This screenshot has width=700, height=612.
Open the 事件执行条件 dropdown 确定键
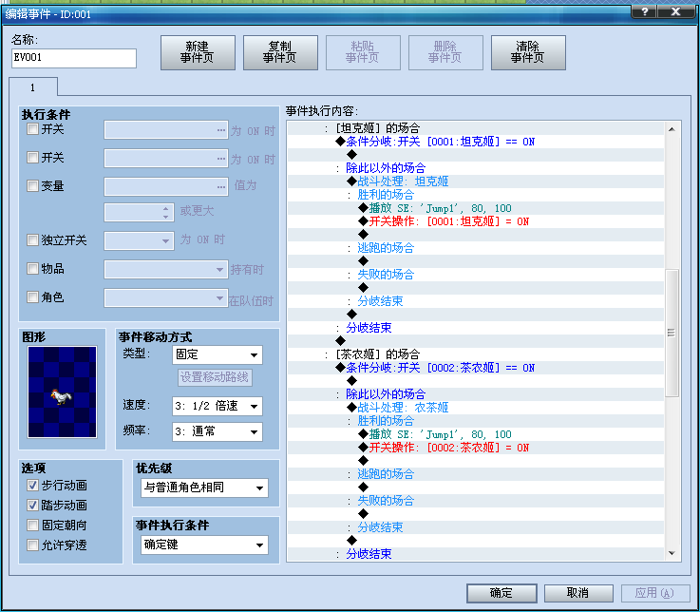[x=204, y=545]
